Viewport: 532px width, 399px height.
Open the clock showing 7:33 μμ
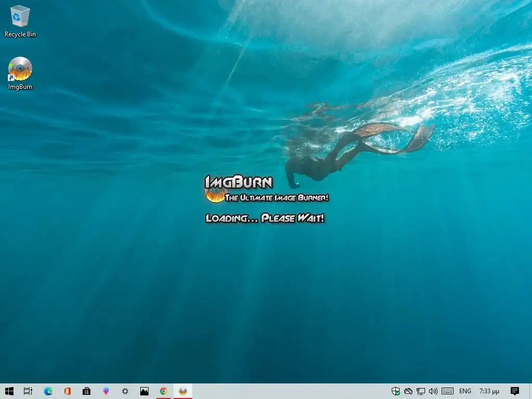(x=489, y=391)
